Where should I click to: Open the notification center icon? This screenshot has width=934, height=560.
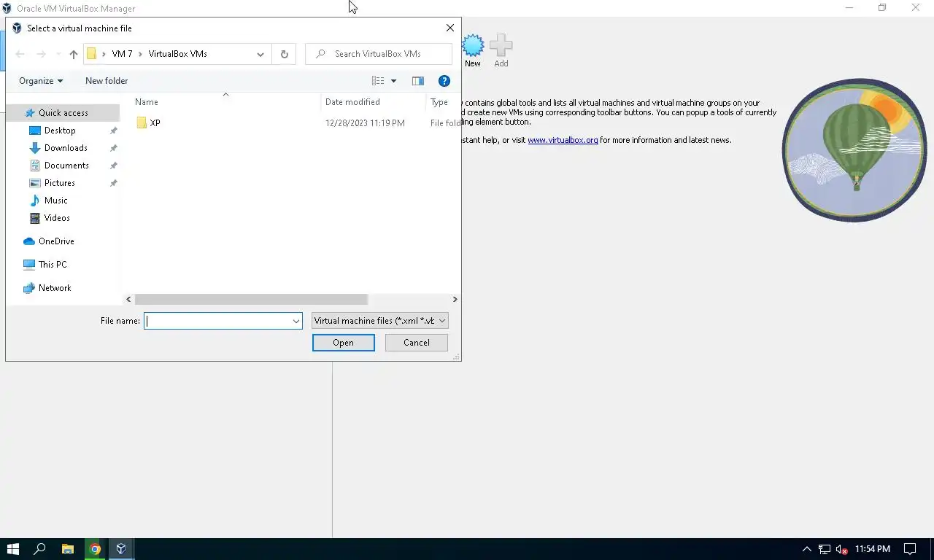910,549
